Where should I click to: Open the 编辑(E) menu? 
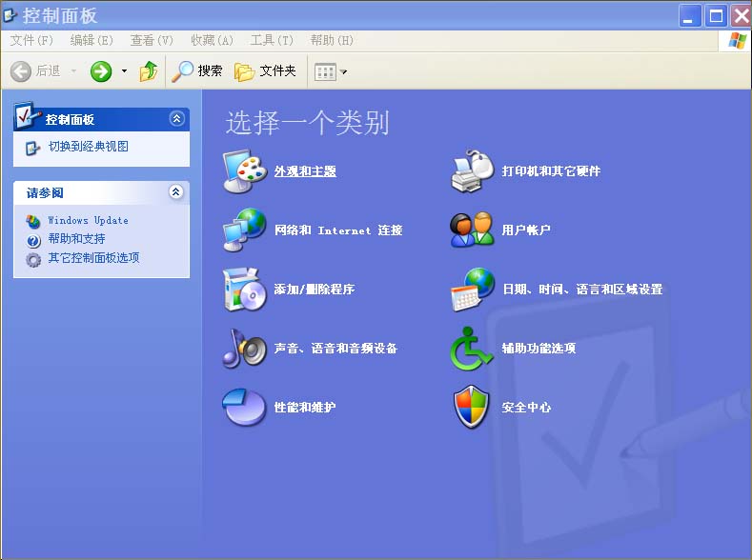point(91,40)
